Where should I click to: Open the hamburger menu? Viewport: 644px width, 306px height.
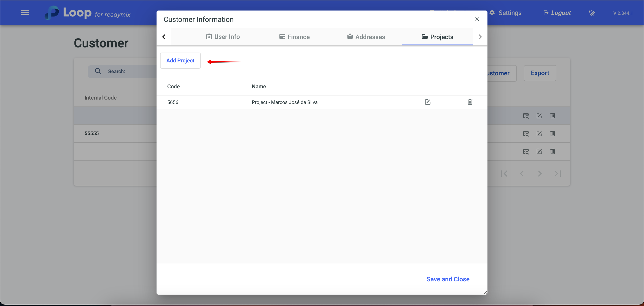[x=25, y=13]
